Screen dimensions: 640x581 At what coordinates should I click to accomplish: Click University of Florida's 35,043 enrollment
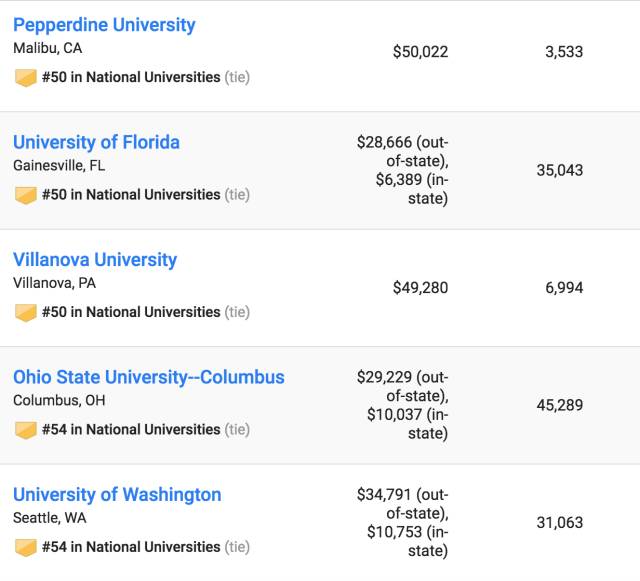560,170
